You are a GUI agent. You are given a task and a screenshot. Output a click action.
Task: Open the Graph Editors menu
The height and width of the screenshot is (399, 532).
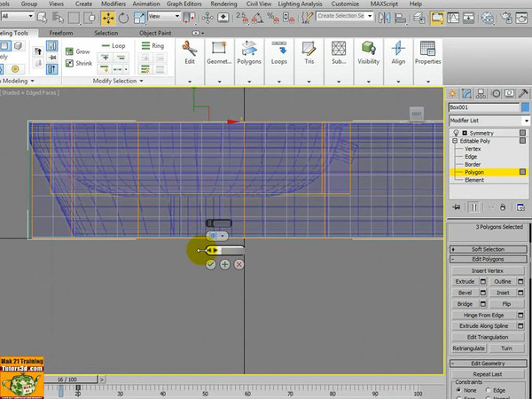(184, 4)
